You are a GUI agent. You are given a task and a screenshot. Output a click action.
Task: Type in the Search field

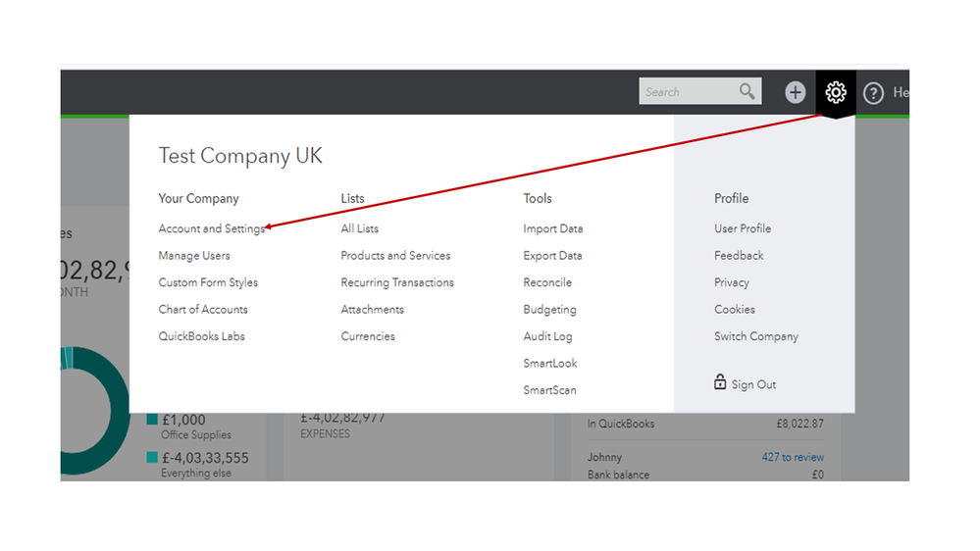pyautogui.click(x=687, y=92)
